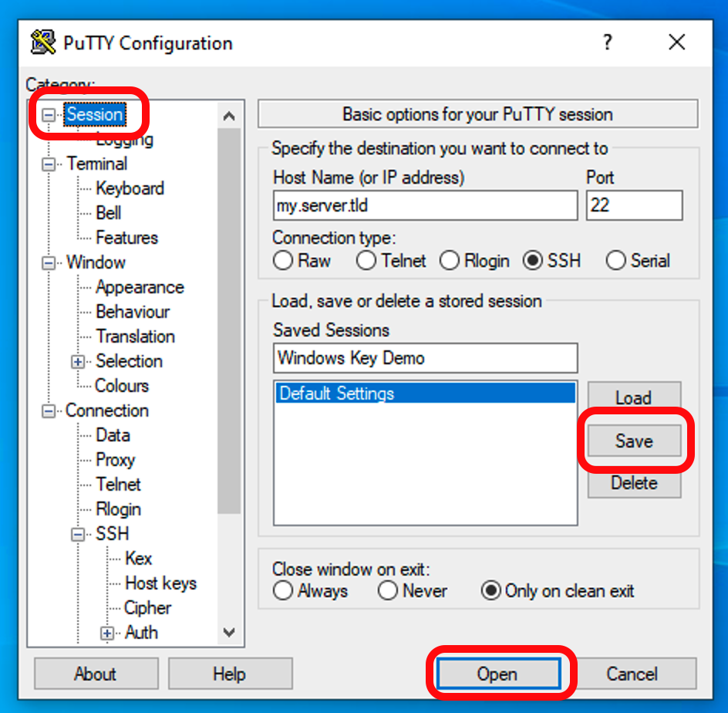Click the Port input field
Image resolution: width=728 pixels, height=713 pixels.
click(x=634, y=204)
